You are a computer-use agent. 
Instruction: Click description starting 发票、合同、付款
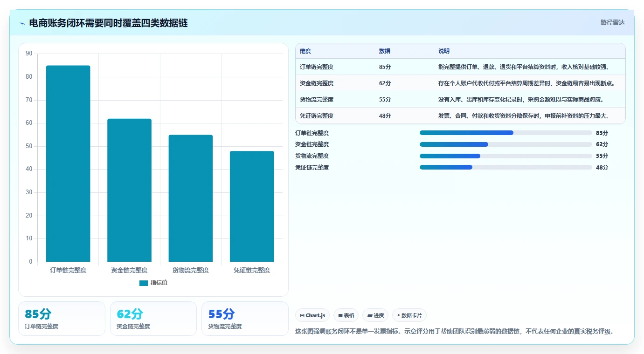click(x=524, y=116)
